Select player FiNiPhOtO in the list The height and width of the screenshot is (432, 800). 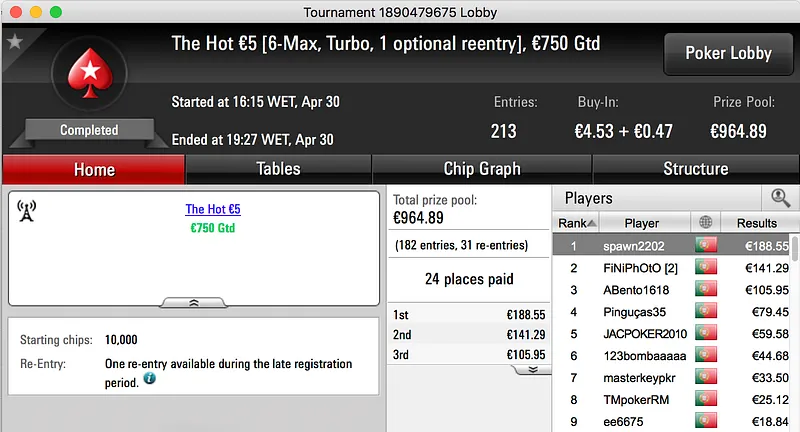pos(641,268)
